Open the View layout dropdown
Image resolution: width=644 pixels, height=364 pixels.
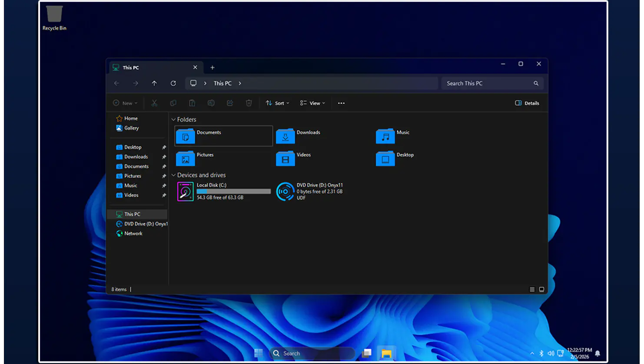pyautogui.click(x=312, y=103)
